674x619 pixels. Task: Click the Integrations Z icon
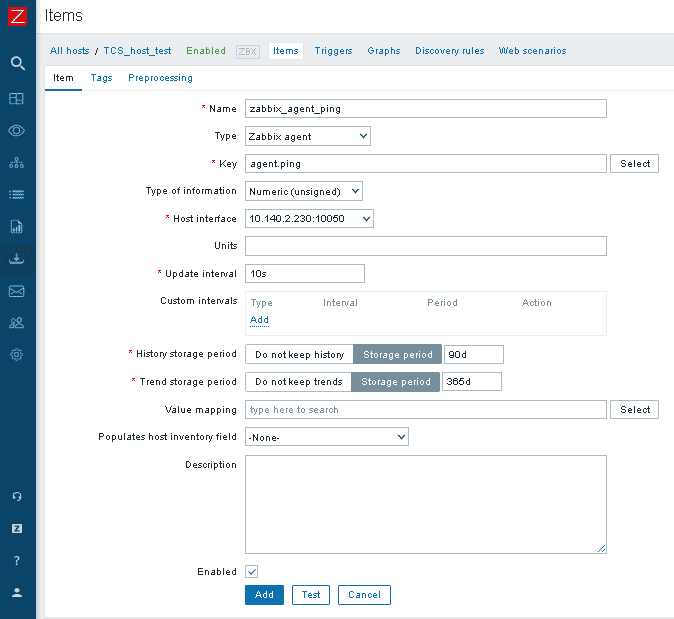pos(17,529)
